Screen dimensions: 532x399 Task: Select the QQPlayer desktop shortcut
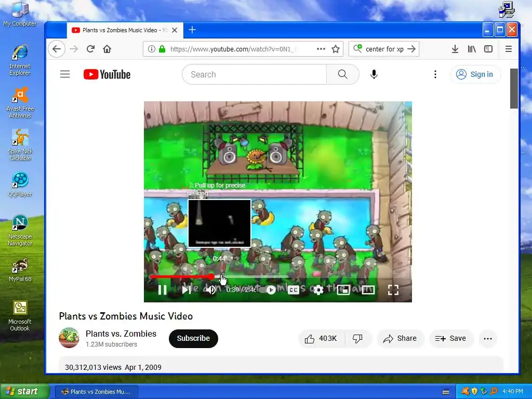(20, 184)
